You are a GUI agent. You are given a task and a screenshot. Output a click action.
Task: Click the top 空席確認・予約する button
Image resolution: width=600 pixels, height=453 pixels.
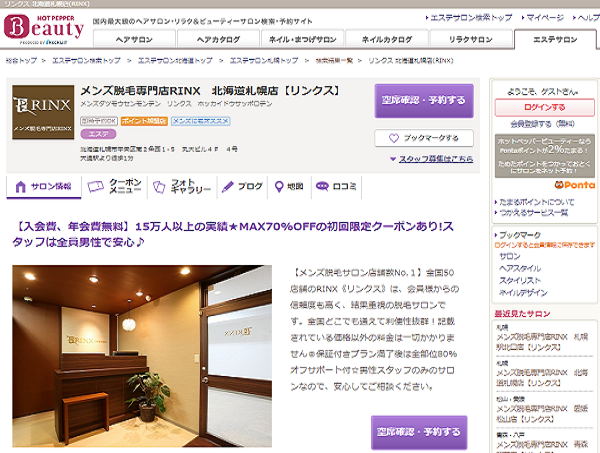(x=424, y=101)
